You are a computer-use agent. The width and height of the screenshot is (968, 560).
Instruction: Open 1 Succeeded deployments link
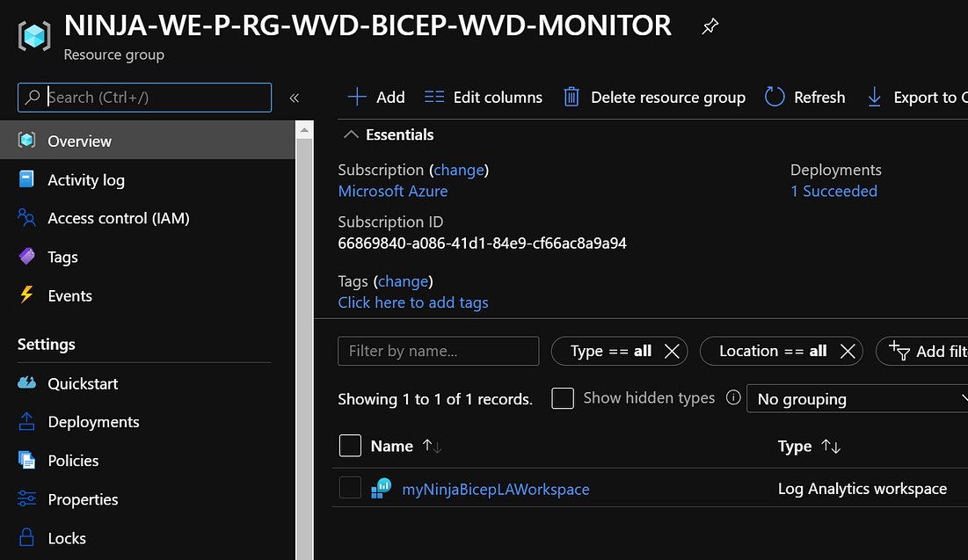[x=833, y=191]
